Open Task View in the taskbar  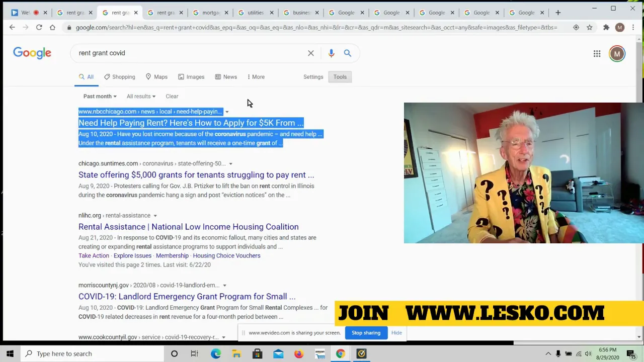[194, 353]
